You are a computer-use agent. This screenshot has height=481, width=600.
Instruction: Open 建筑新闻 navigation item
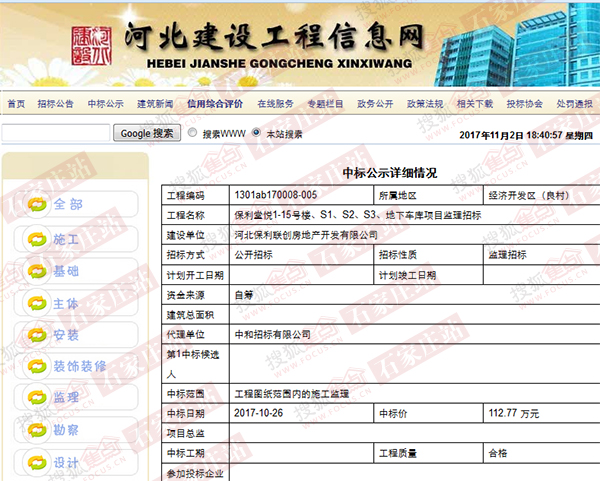pos(155,104)
